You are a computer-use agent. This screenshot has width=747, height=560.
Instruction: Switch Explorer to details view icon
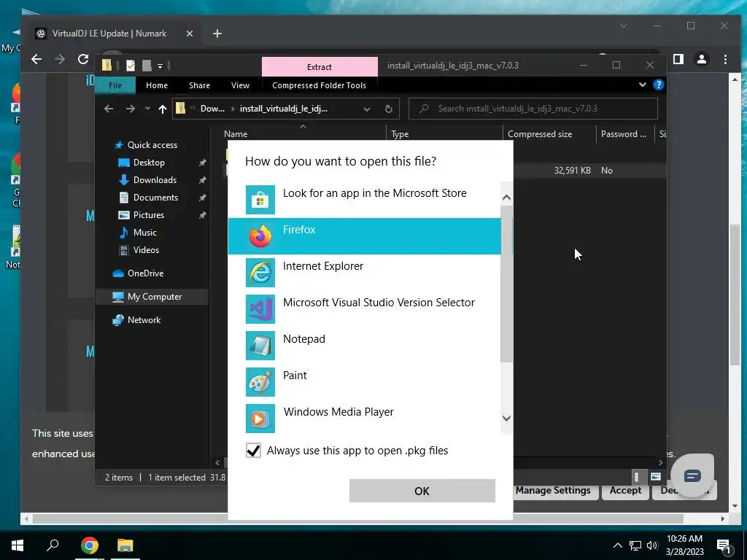pos(636,477)
